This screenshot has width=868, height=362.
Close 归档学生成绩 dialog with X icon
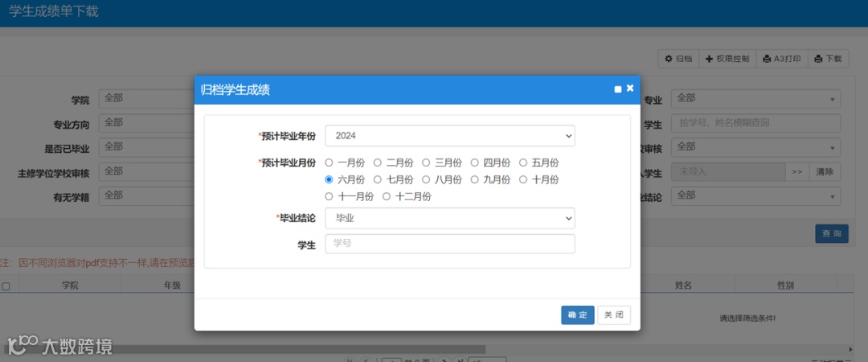point(630,88)
